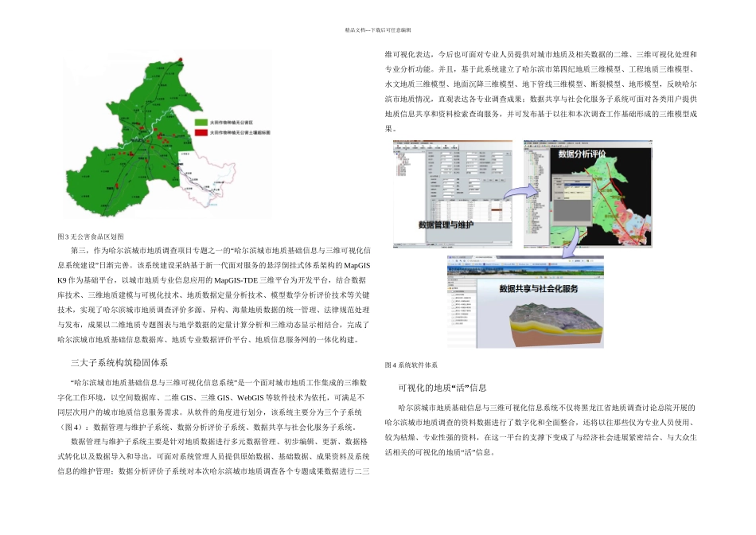Click the heading 三大子系统构筑稳固体系
This screenshot has height=535, width=756.
(119, 363)
